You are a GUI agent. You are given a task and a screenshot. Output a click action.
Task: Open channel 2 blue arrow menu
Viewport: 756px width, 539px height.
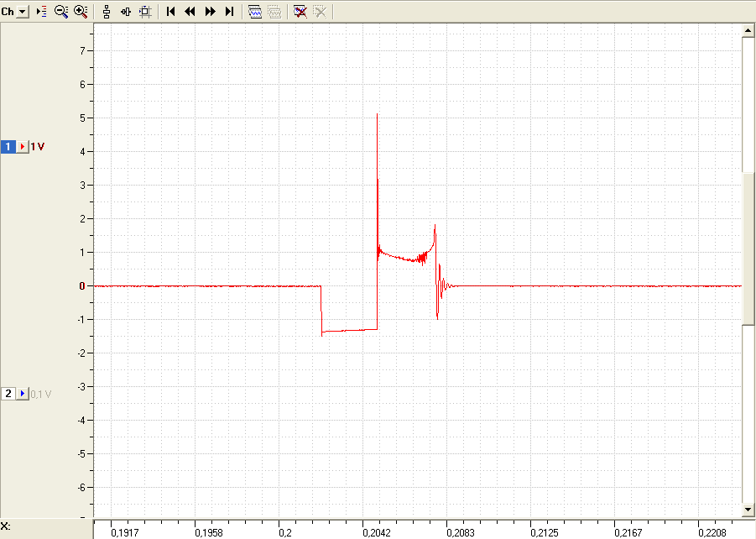[x=22, y=394]
